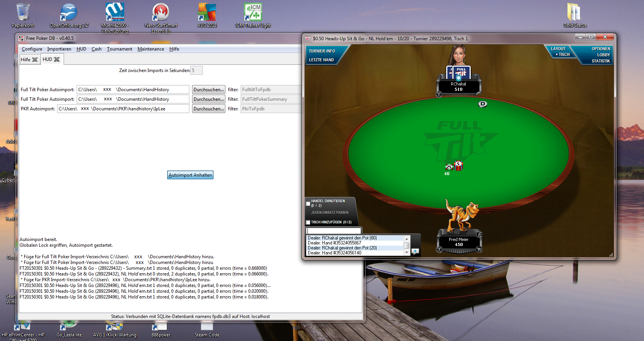Image resolution: width=644 pixels, height=341 pixels.
Task: Launch the AVG 1-Klick-Wartung shortcut
Action: pyautogui.click(x=115, y=330)
